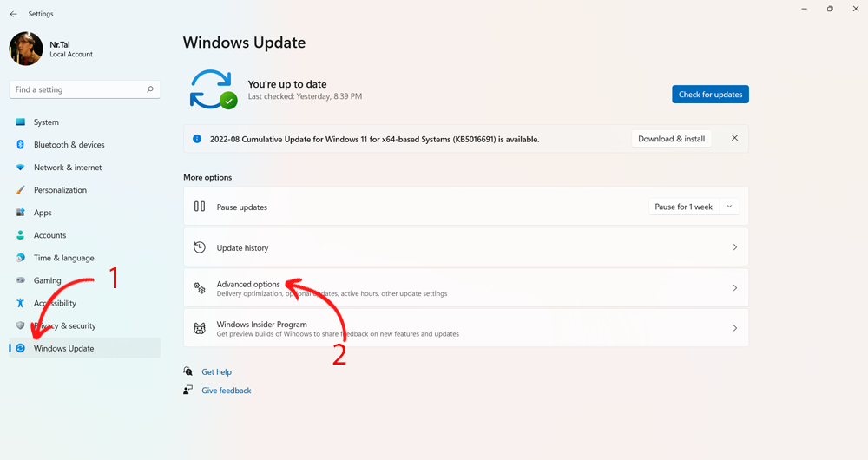Image resolution: width=868 pixels, height=460 pixels.
Task: Click Pause for 1 week button
Action: (x=684, y=207)
